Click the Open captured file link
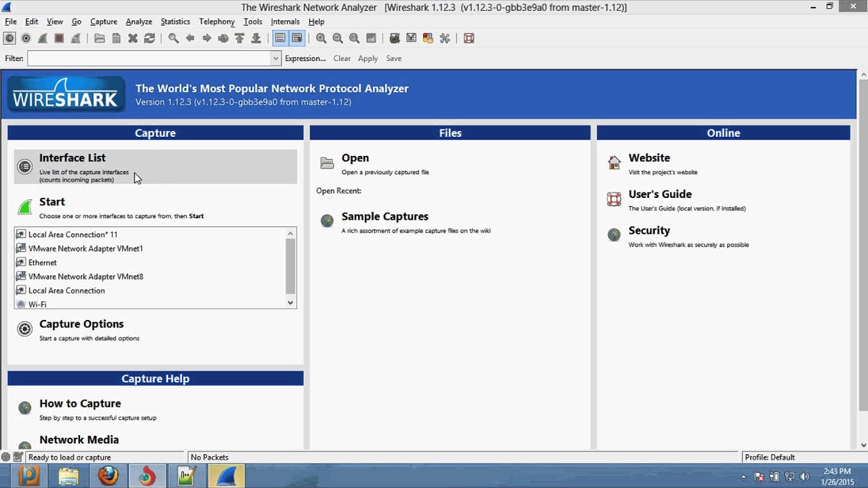This screenshot has width=868, height=488. [355, 158]
